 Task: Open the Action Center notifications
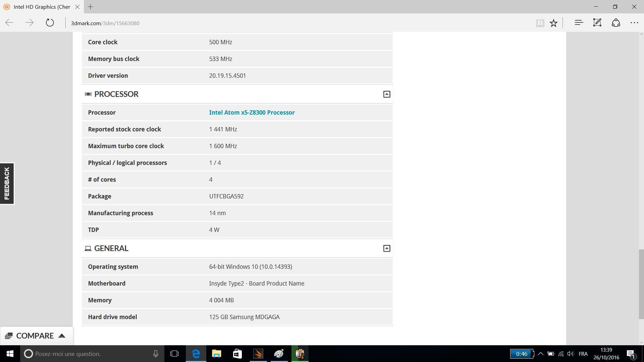[631, 354]
